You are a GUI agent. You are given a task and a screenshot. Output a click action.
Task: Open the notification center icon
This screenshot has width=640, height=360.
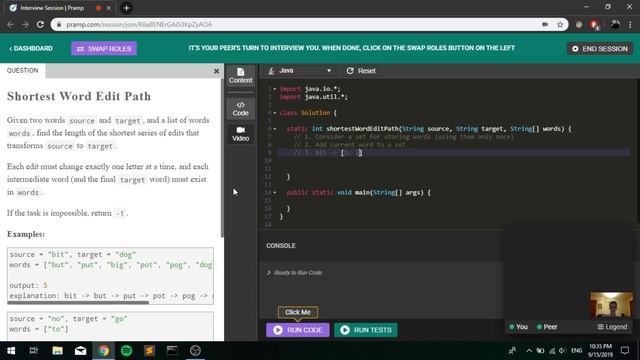tap(625, 351)
